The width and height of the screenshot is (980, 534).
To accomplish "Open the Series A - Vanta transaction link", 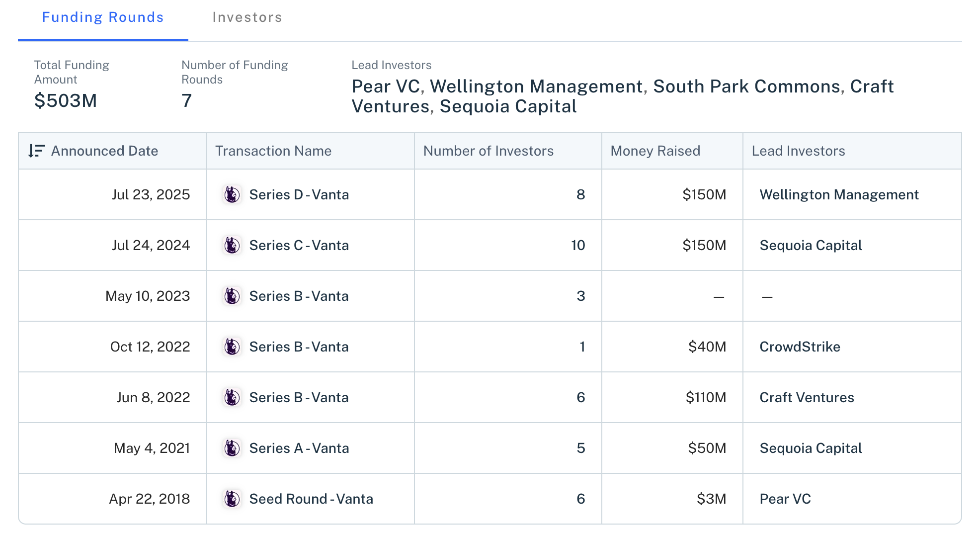I will 299,448.
